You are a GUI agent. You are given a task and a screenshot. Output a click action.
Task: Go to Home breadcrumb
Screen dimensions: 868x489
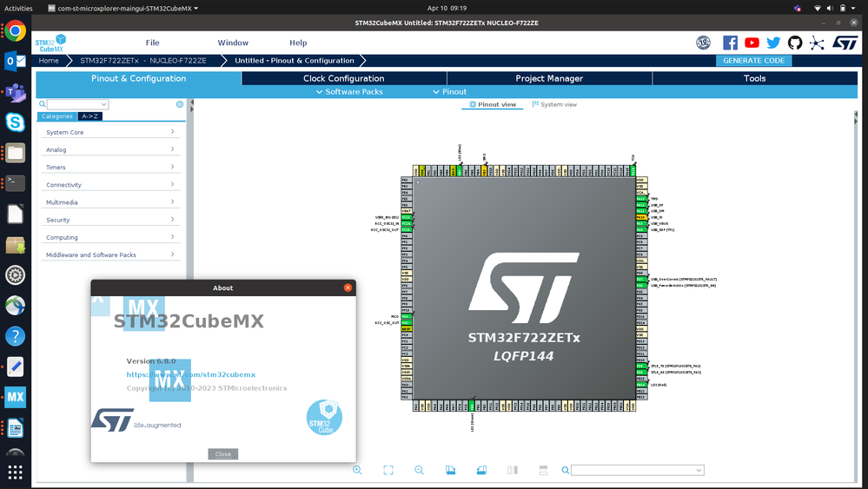tap(49, 61)
